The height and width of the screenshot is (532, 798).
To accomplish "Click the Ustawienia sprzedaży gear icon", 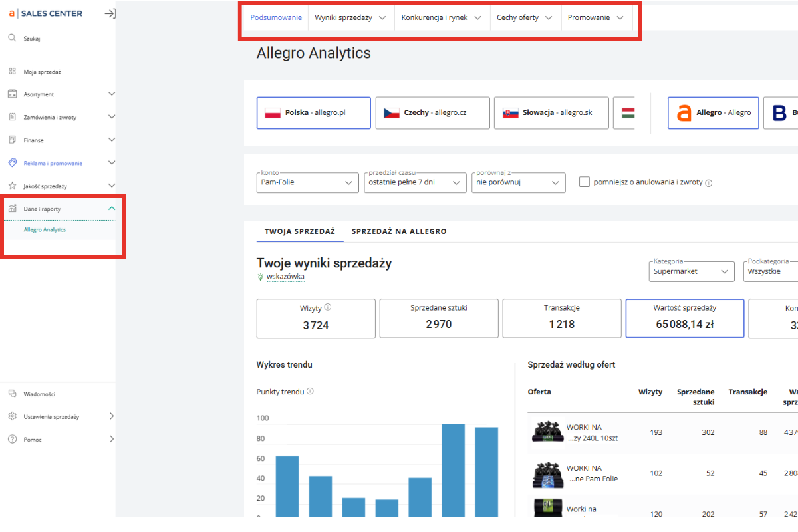I will (x=12, y=416).
